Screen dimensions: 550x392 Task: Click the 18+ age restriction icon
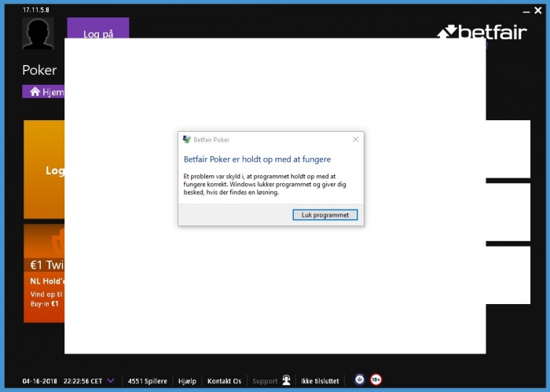pyautogui.click(x=376, y=379)
